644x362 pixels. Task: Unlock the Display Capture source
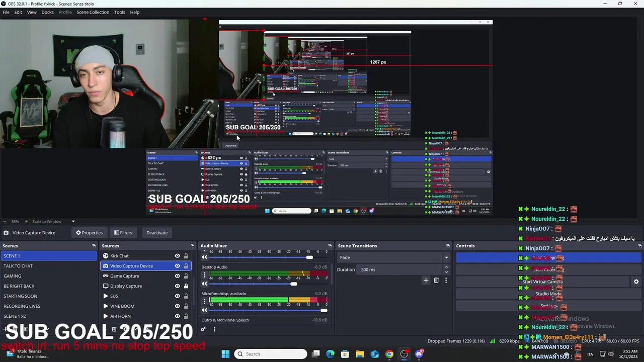pos(186,286)
